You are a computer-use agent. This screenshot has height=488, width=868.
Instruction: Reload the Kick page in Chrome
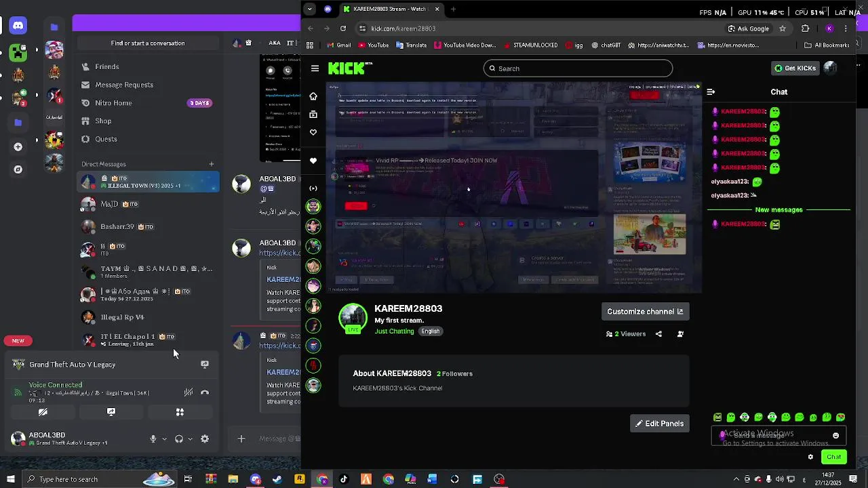343,28
